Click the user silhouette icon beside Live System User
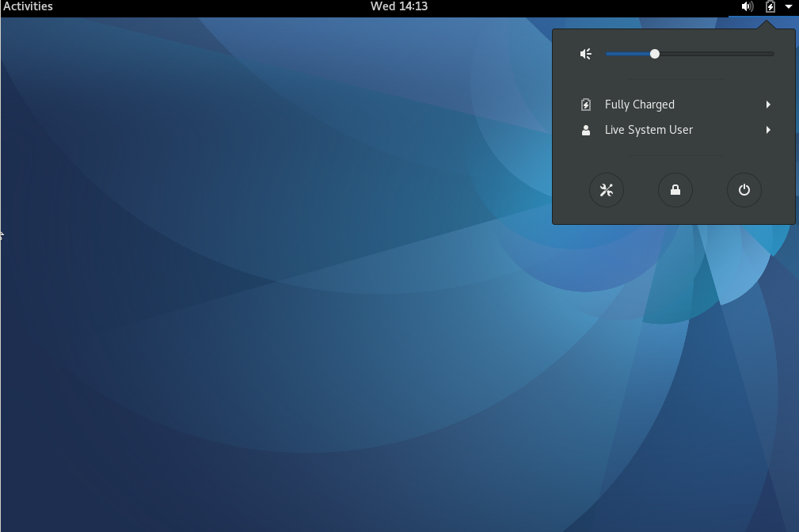This screenshot has height=532, width=799. [x=585, y=129]
